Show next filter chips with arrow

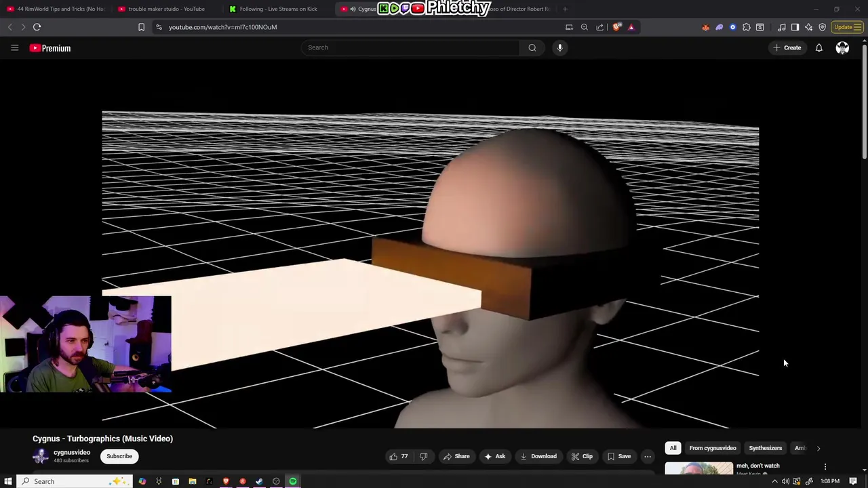coord(818,448)
